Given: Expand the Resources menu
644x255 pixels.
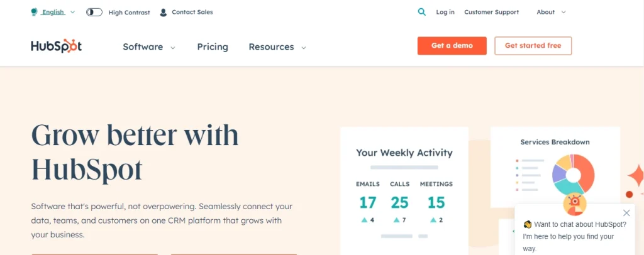Looking at the screenshot, I should pos(277,46).
